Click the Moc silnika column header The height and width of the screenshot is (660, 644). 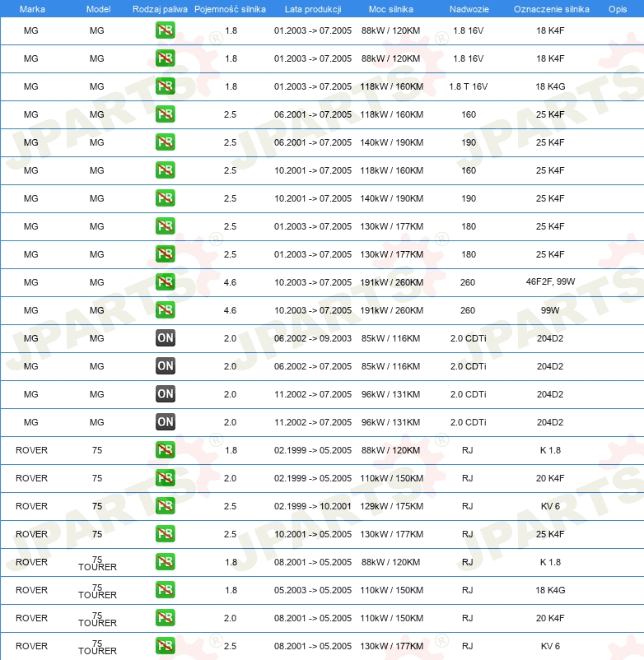click(391, 9)
